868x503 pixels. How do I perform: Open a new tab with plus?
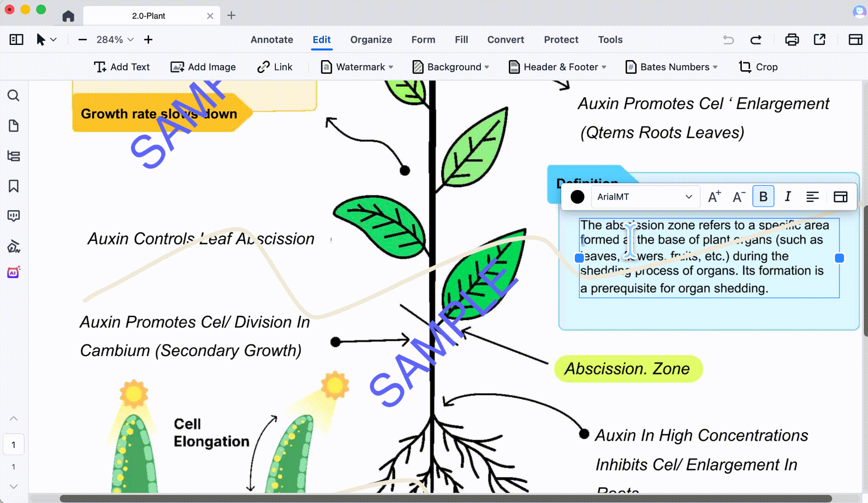pos(232,16)
